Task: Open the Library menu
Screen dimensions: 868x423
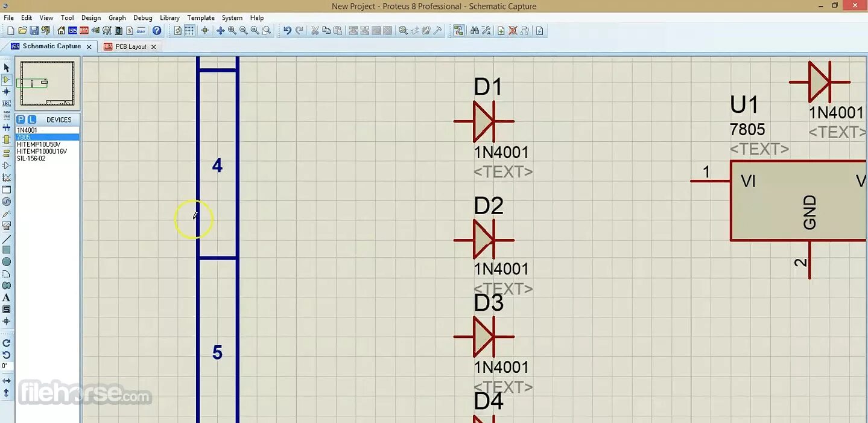Action: (169, 18)
